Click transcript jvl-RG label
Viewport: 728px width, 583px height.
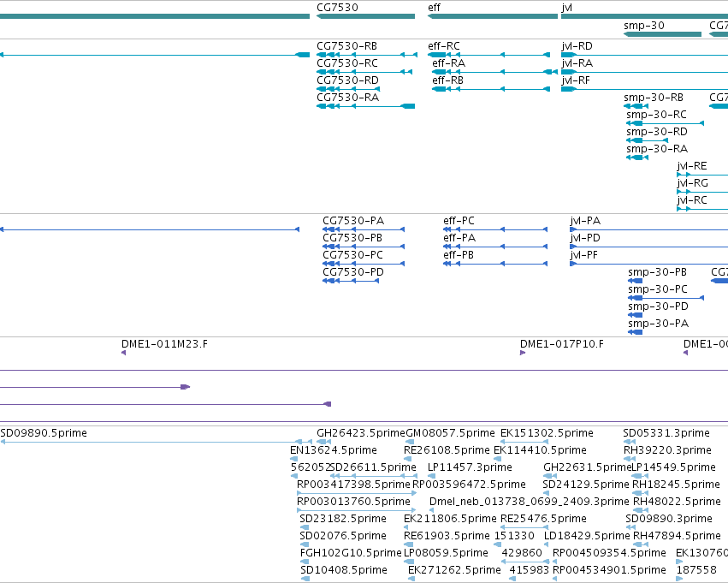click(x=692, y=183)
